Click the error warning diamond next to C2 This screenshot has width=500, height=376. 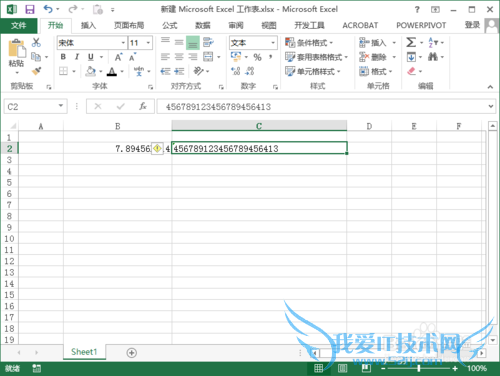[157, 148]
